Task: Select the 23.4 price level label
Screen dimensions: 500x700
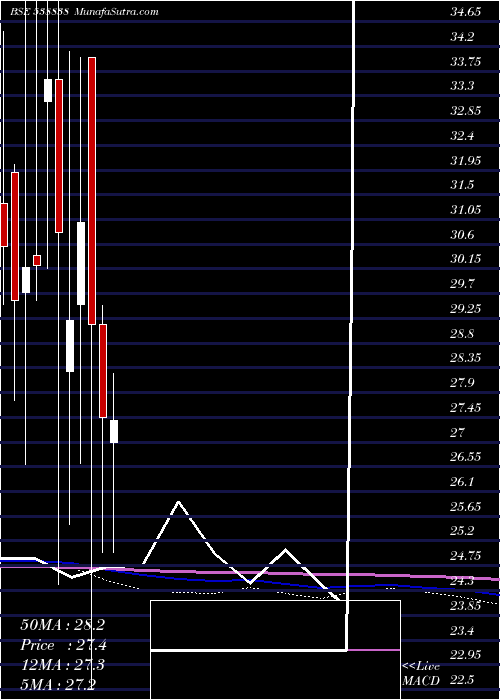Action: click(463, 631)
